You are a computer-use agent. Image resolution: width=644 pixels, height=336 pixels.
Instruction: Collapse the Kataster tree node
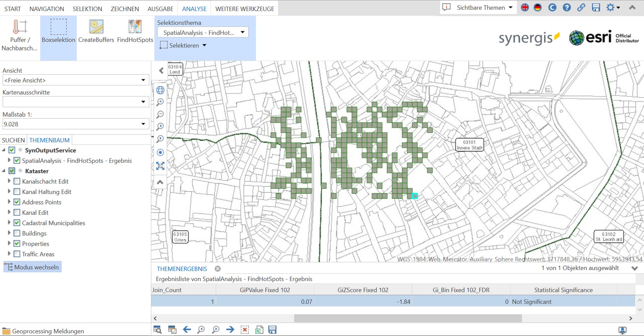pos(3,171)
